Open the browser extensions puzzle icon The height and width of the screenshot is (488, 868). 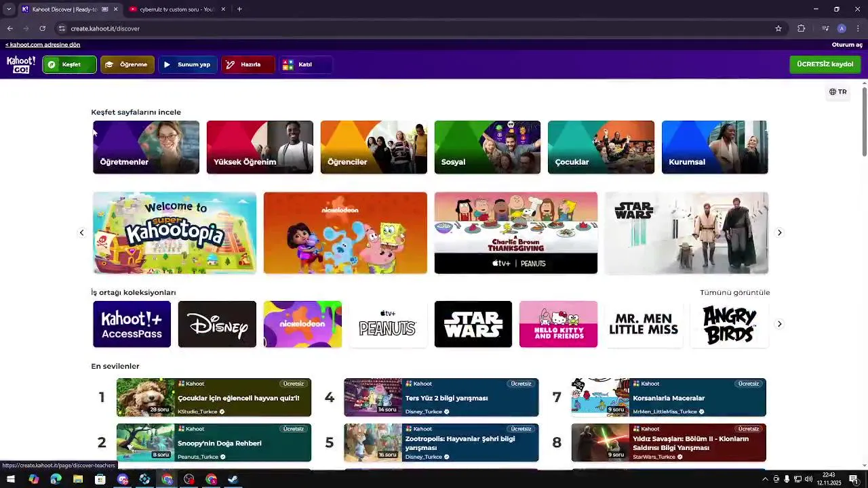(802, 28)
